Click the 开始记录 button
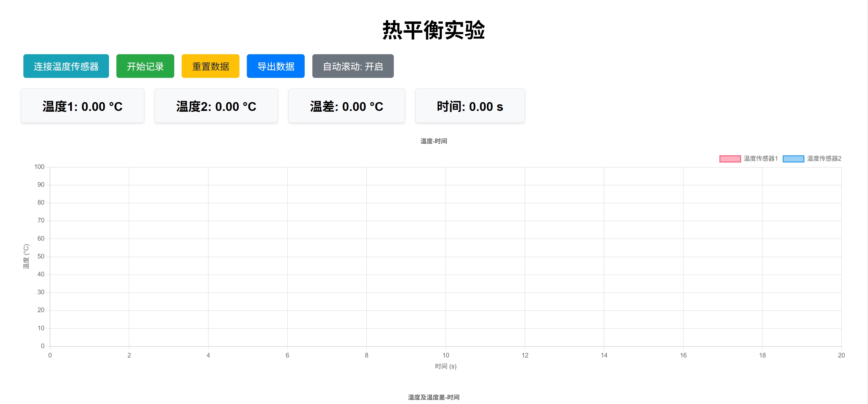 tap(145, 66)
